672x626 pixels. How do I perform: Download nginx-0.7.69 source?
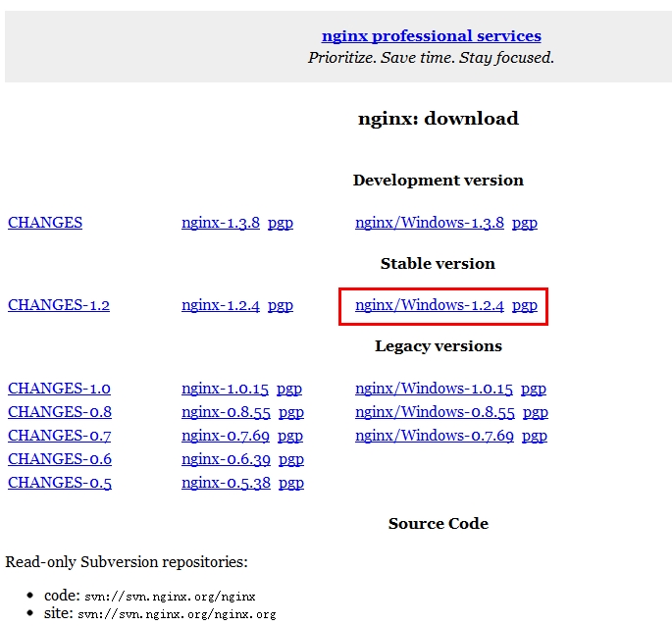tap(226, 436)
